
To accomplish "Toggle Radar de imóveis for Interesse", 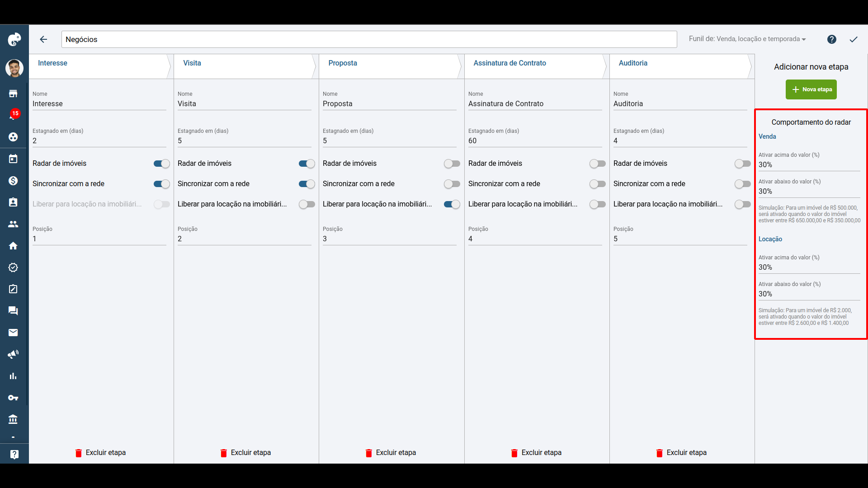I will click(x=161, y=164).
